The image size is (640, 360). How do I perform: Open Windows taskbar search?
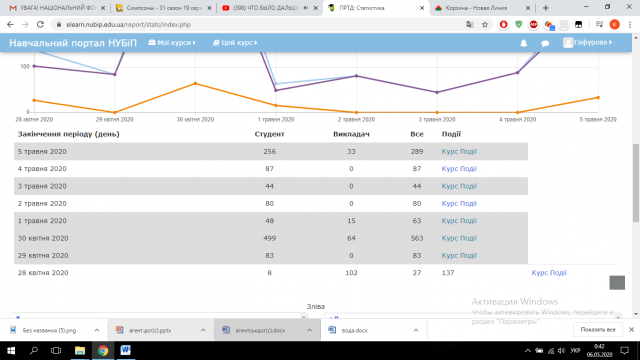34,351
